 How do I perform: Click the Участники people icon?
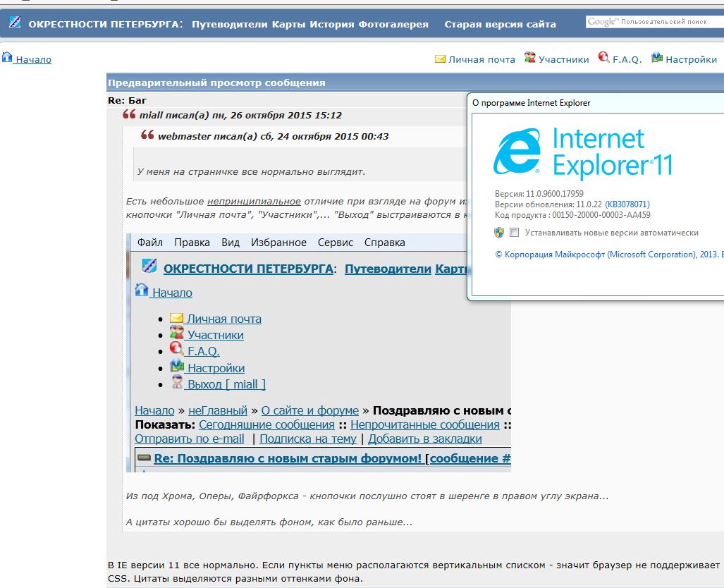tap(530, 59)
